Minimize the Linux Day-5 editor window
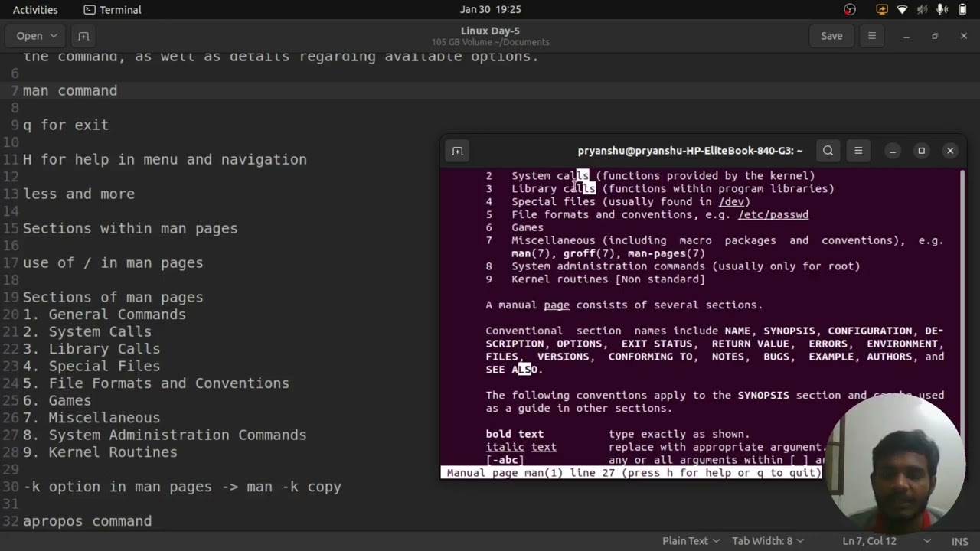 pos(906,36)
